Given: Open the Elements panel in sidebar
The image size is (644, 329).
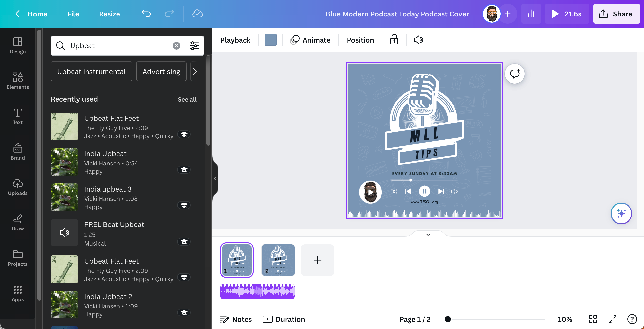Looking at the screenshot, I should click(17, 80).
